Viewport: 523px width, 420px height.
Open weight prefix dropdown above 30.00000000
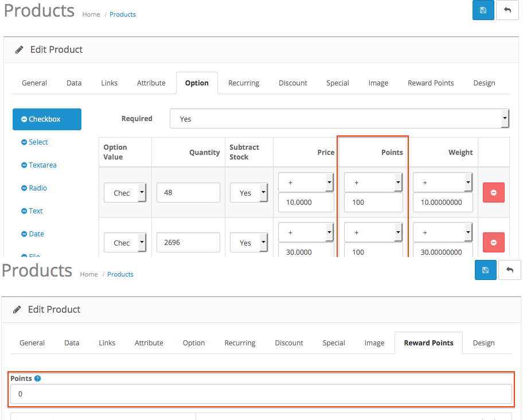(x=443, y=232)
